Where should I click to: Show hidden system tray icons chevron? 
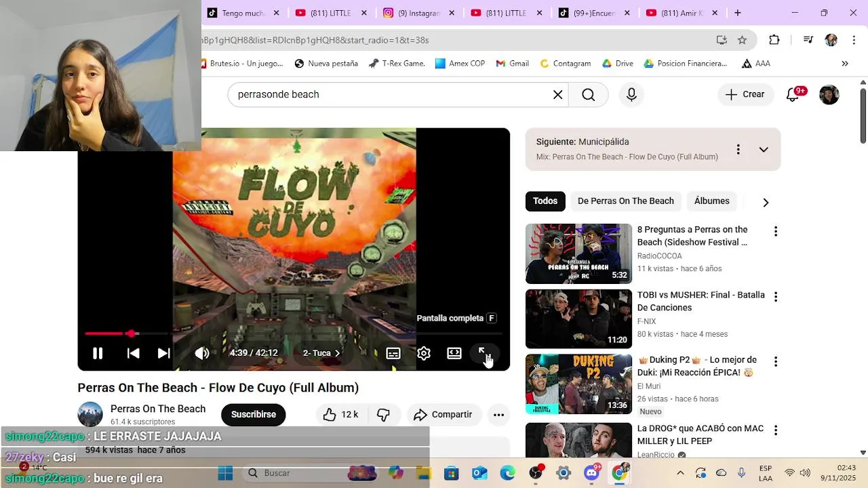click(x=680, y=473)
